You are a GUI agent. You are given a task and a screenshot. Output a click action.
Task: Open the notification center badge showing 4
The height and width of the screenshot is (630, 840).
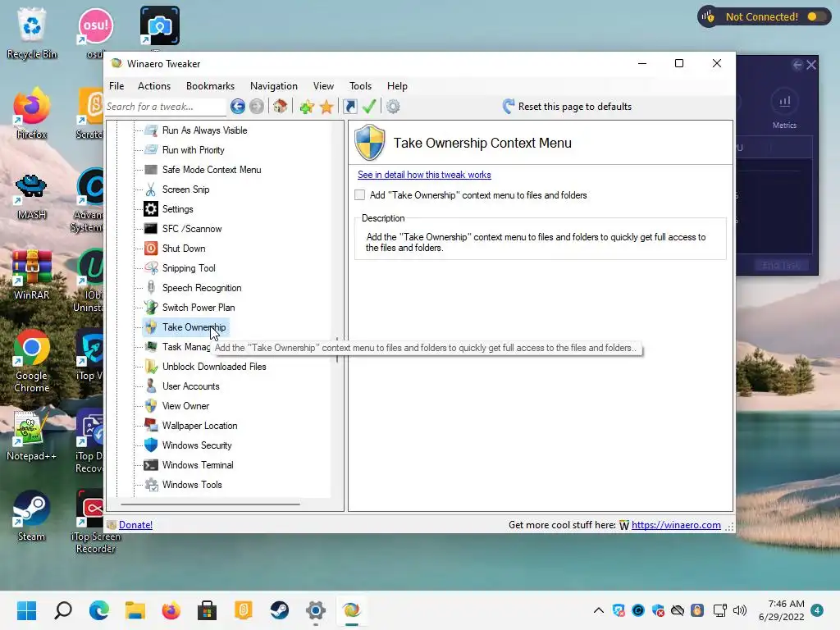[x=817, y=610]
